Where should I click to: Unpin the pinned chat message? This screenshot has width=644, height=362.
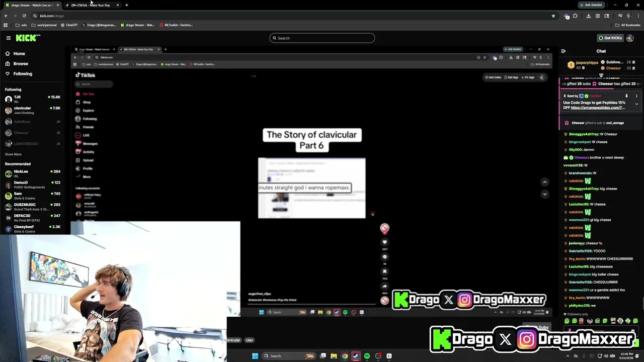click(626, 96)
